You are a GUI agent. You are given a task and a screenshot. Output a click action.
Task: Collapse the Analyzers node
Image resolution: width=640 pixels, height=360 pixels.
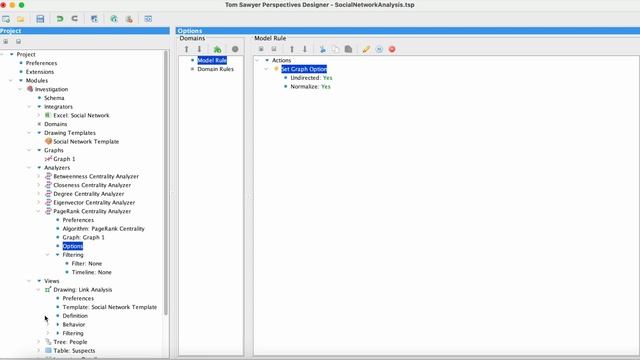point(29,167)
